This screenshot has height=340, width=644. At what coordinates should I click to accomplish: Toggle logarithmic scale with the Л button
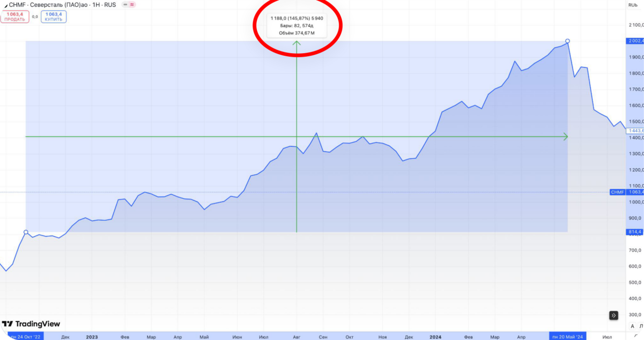[x=641, y=326]
